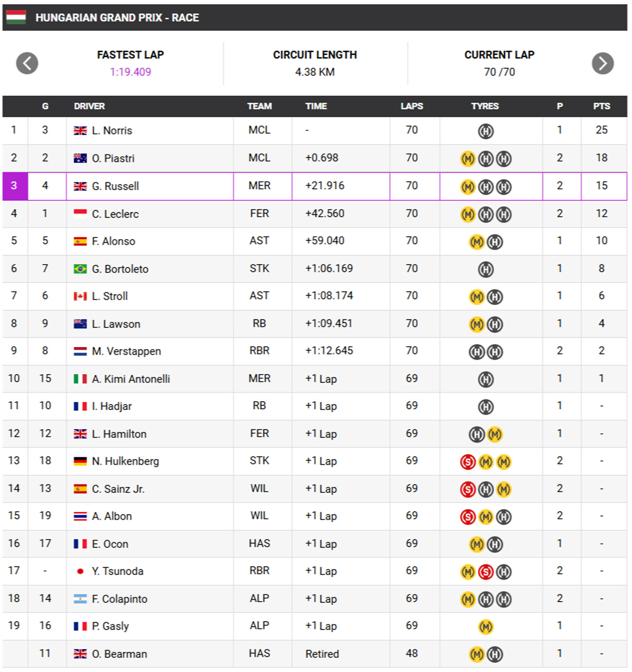Click Norris's hard tyre icon

click(486, 131)
